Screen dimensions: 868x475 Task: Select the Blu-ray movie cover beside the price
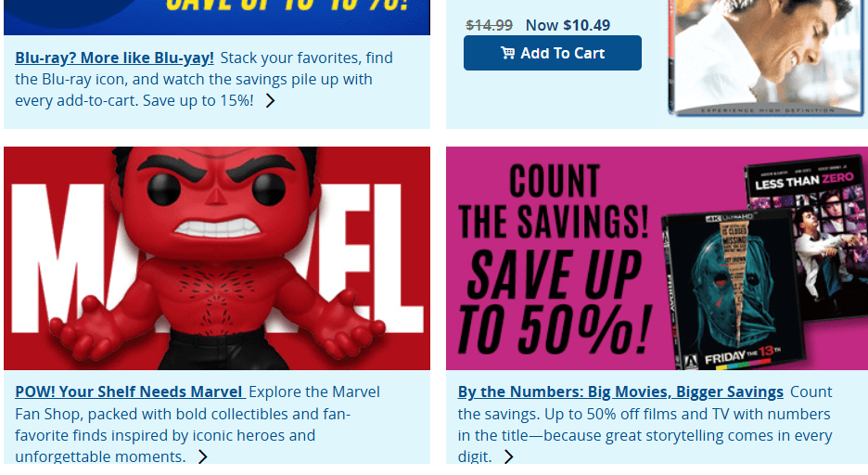coord(769,56)
